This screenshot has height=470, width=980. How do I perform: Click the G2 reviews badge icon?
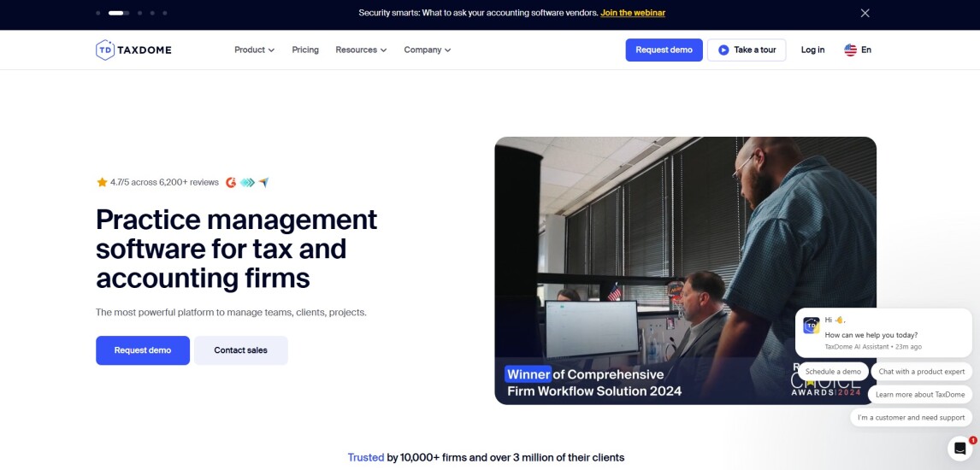(231, 182)
